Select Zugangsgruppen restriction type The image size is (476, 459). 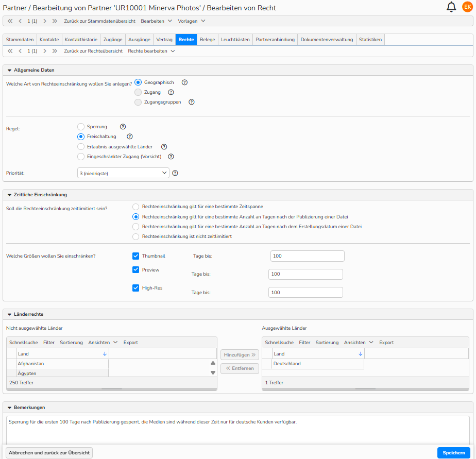click(138, 102)
